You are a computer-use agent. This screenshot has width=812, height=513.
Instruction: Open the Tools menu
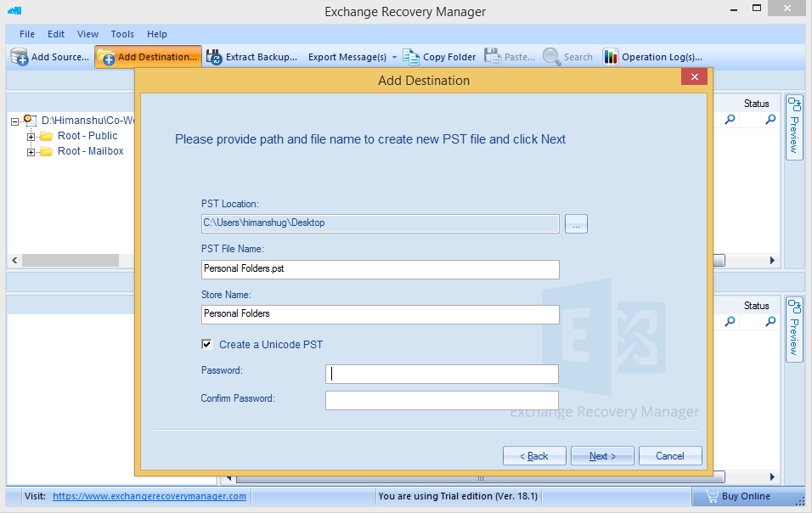pos(122,34)
